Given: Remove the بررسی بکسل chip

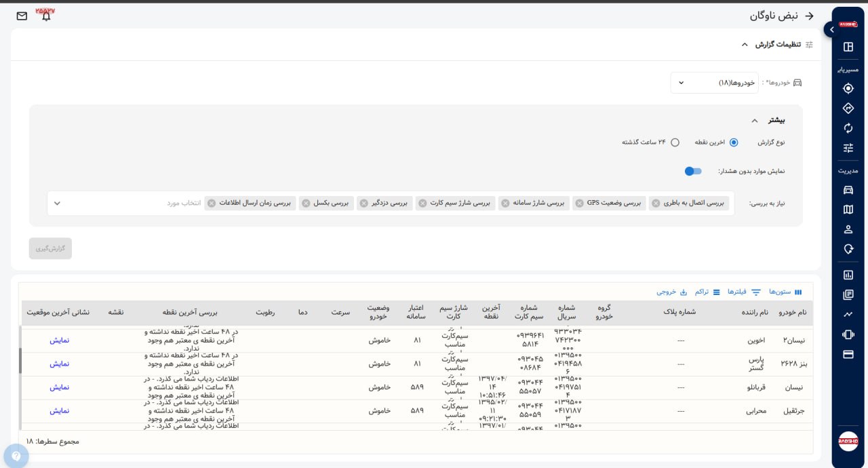Looking at the screenshot, I should [306, 203].
